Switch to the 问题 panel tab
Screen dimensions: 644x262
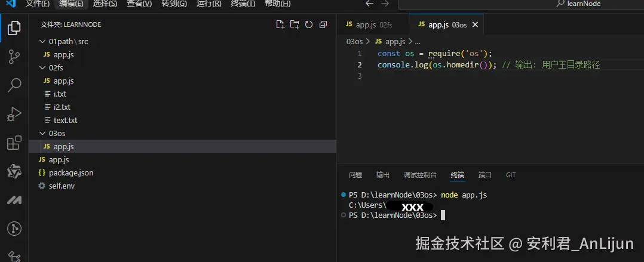pyautogui.click(x=355, y=175)
